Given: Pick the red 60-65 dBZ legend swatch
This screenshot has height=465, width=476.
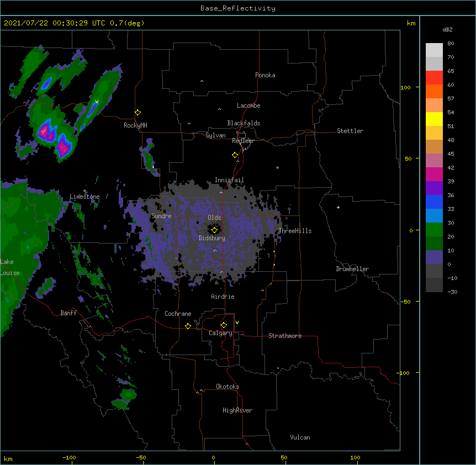Looking at the screenshot, I should tap(434, 78).
